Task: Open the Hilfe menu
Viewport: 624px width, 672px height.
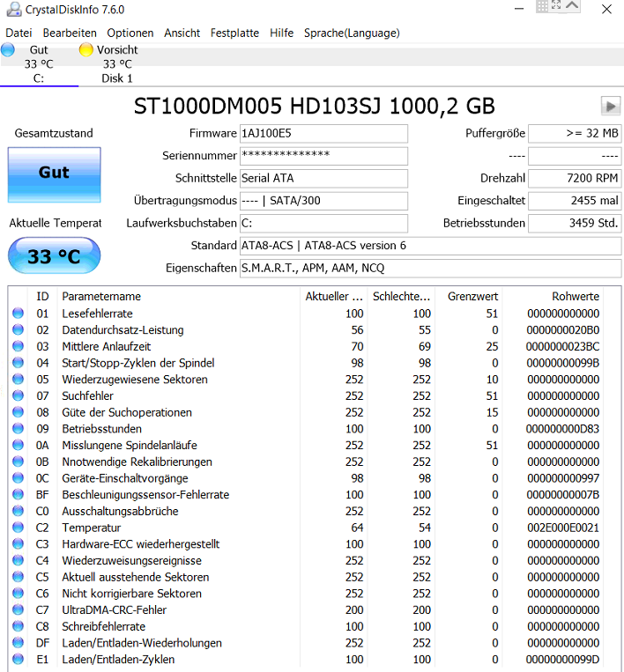Action: [281, 33]
